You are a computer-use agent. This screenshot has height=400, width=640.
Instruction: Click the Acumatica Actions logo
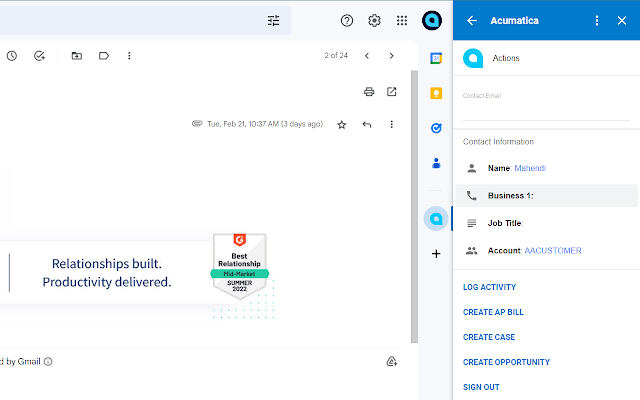[473, 58]
